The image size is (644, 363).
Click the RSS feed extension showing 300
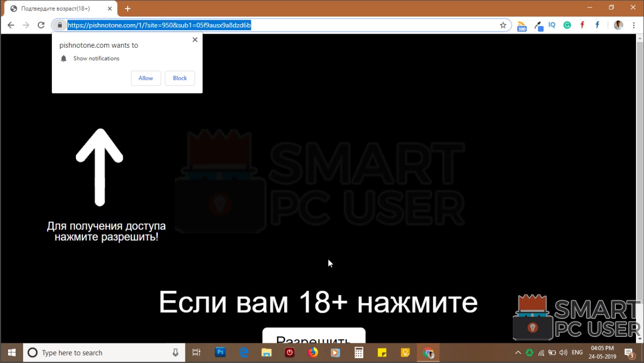[x=521, y=25]
